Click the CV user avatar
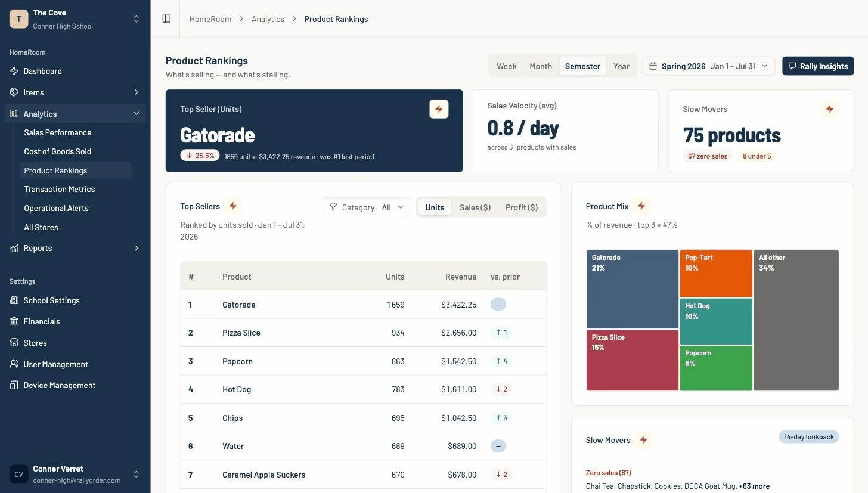This screenshot has height=493, width=868. click(x=18, y=474)
